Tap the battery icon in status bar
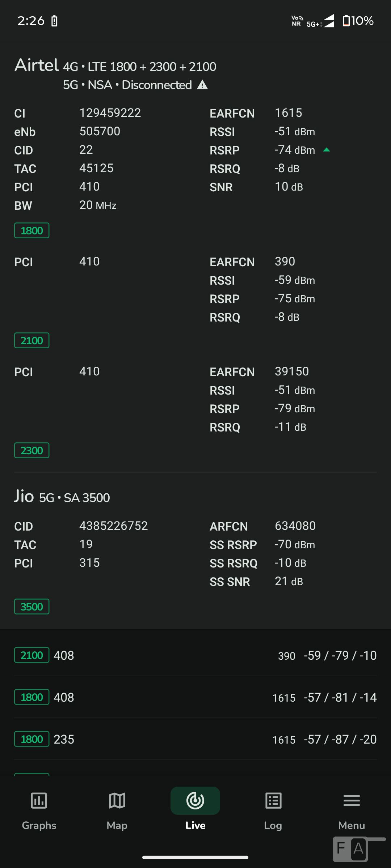 tap(346, 21)
